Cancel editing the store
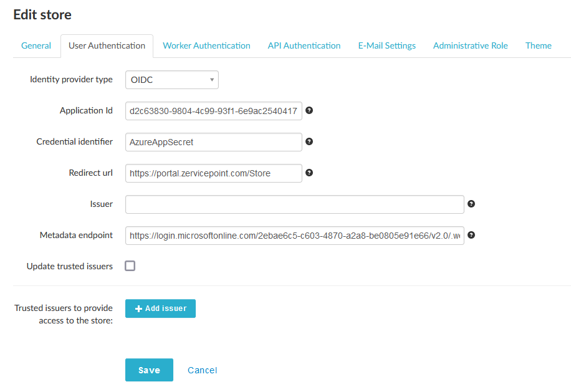The image size is (571, 392). pyautogui.click(x=202, y=370)
